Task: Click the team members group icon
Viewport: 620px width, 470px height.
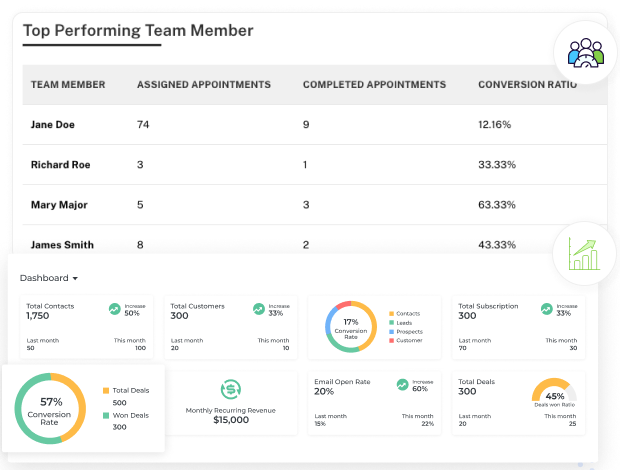Action: click(586, 53)
